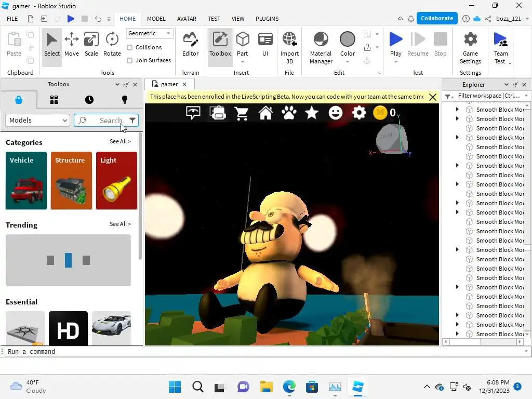This screenshot has height=399, width=532.
Task: Click the quick-access Undo arrow
Action: pos(98,19)
